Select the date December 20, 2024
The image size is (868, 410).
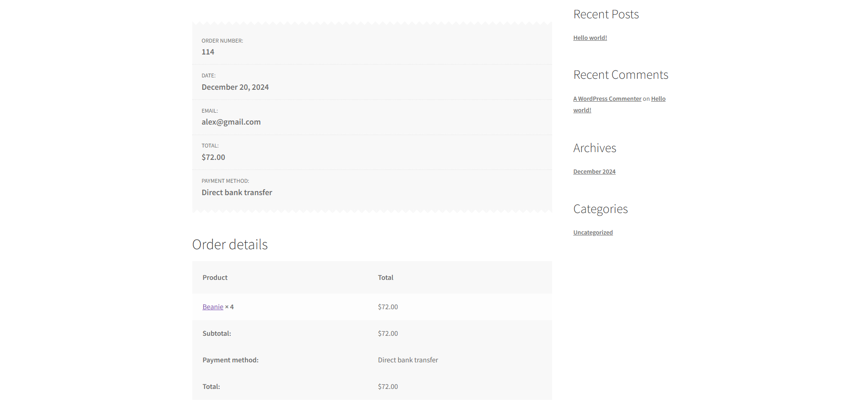click(235, 87)
